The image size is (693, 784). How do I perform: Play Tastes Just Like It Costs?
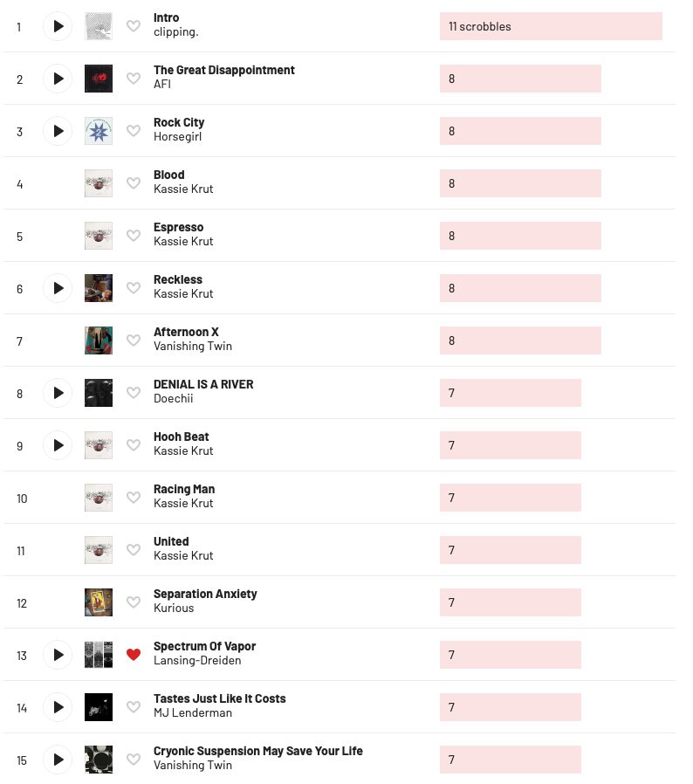[x=58, y=707]
